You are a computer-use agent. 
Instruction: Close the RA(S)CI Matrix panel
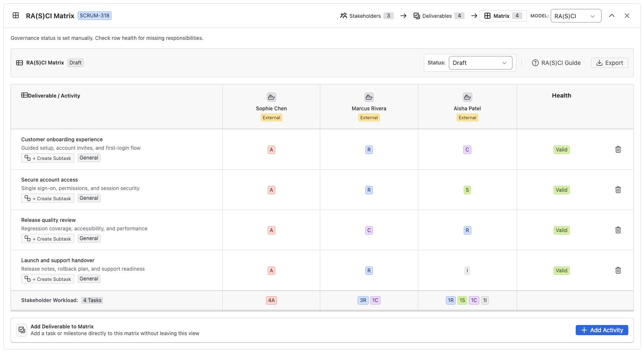coord(627,16)
